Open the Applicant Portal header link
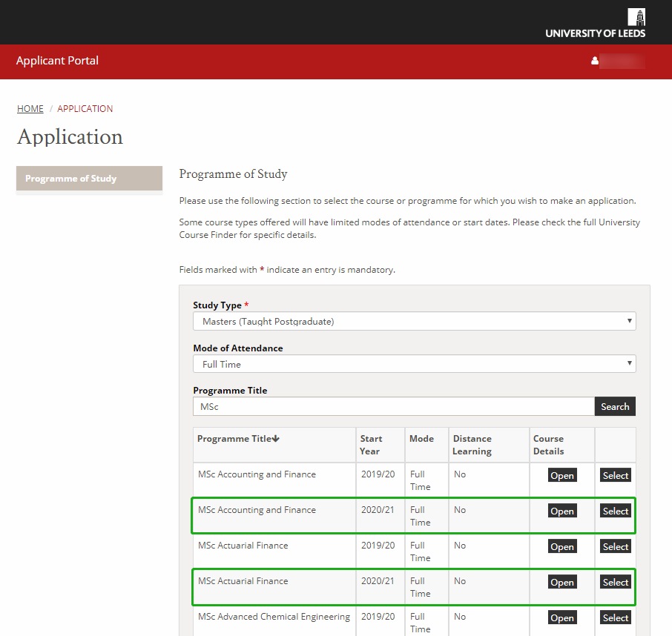Image resolution: width=672 pixels, height=636 pixels. click(57, 61)
